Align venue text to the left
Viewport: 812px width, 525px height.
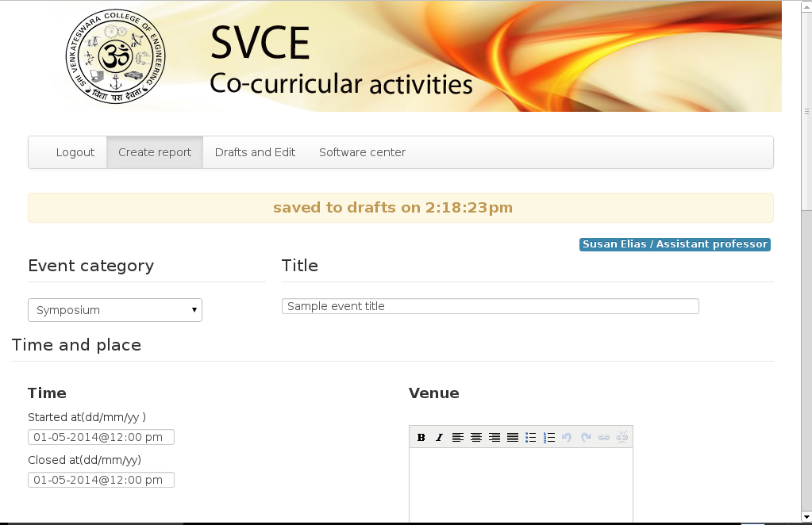(x=457, y=437)
